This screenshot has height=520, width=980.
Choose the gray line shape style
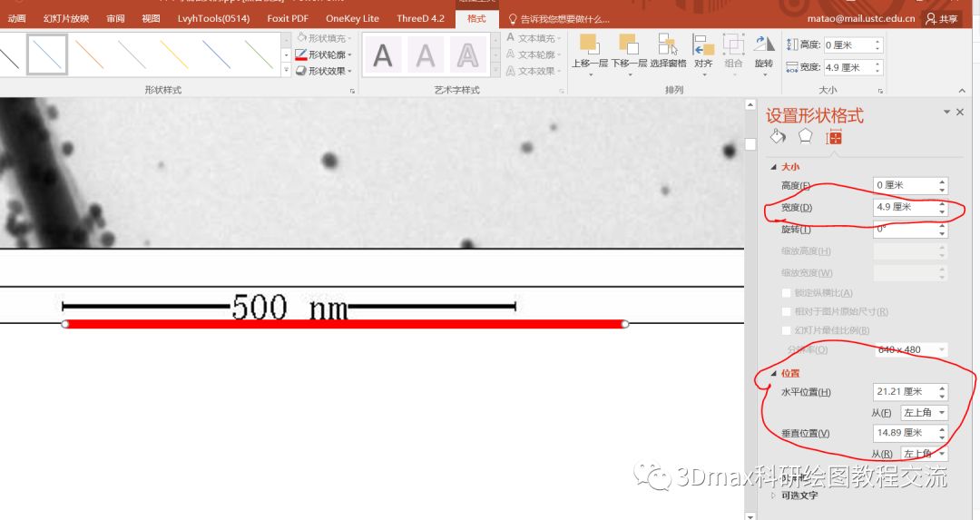(132, 55)
